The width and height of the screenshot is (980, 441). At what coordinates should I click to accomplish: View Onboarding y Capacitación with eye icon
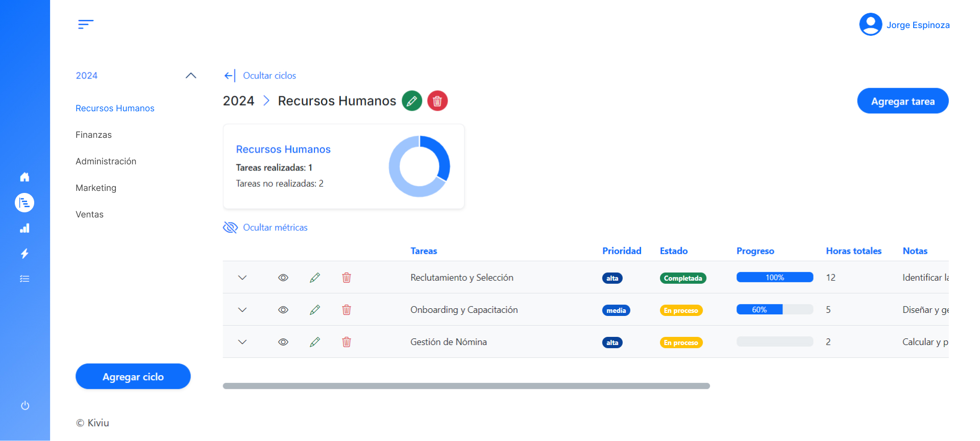[283, 310]
